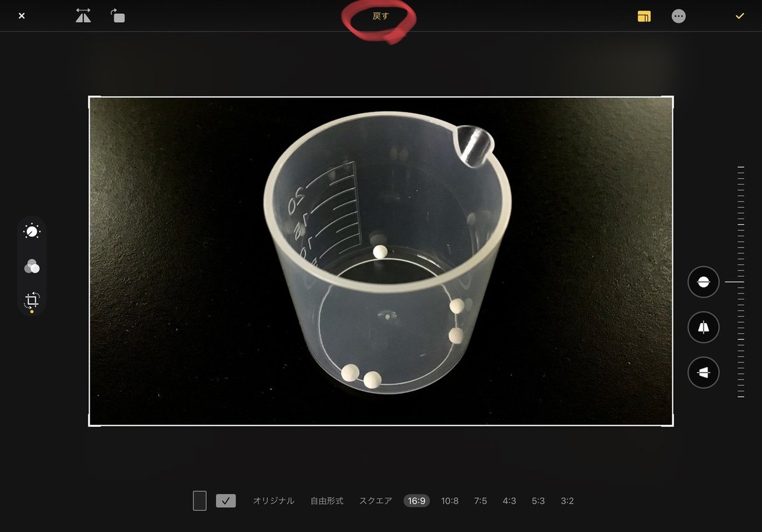The width and height of the screenshot is (762, 532).
Task: Open the color filters tool
Action: 32,267
